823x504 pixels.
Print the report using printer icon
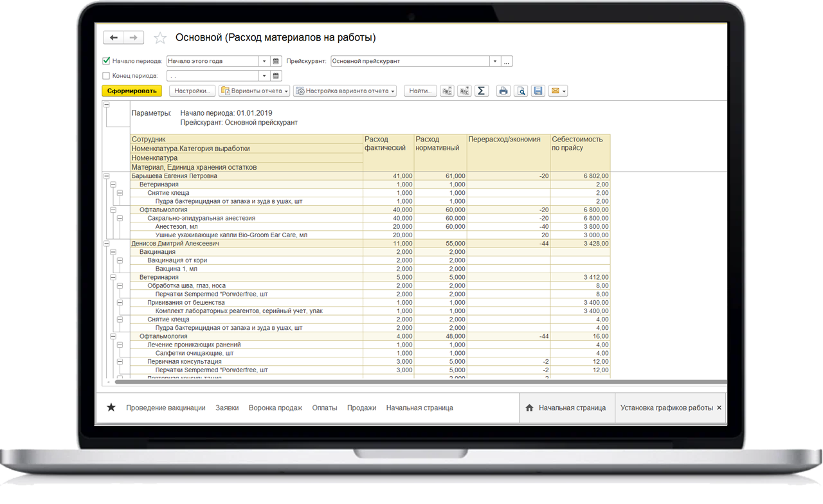[503, 91]
